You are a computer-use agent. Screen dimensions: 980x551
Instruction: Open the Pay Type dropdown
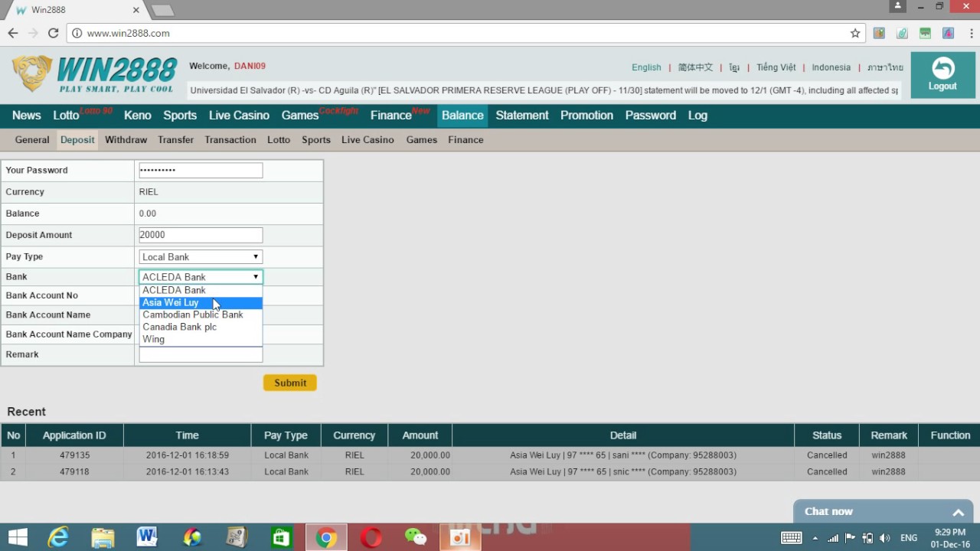(x=201, y=257)
